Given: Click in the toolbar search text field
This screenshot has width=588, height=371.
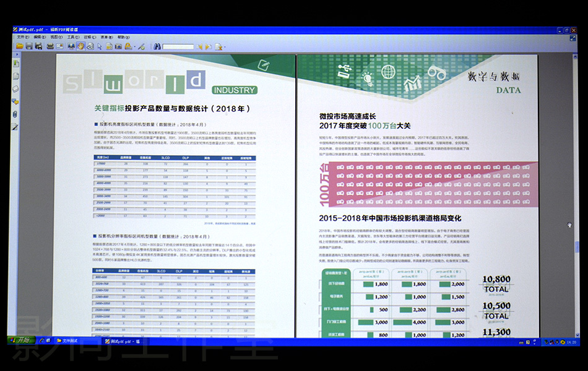Looking at the screenshot, I should [x=178, y=46].
